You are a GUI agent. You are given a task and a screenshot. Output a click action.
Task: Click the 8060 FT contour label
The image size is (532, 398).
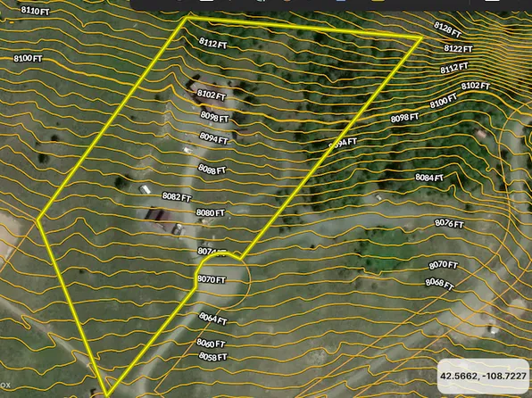(x=211, y=343)
